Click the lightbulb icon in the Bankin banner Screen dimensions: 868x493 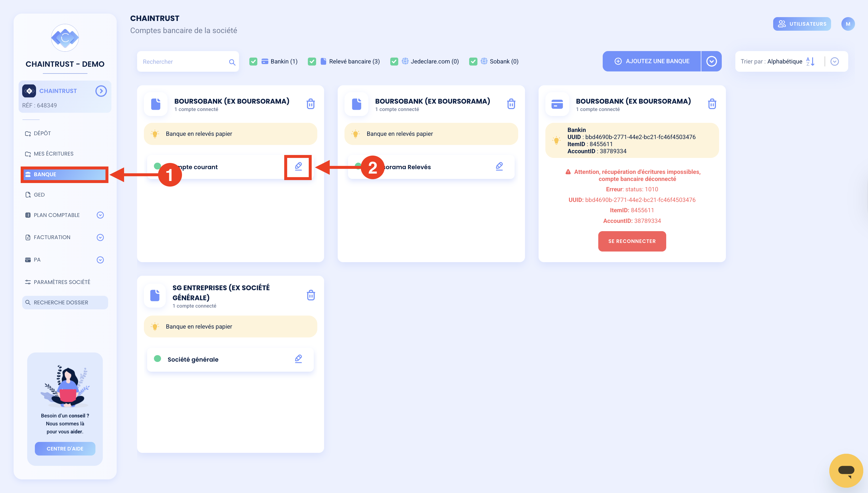point(556,140)
